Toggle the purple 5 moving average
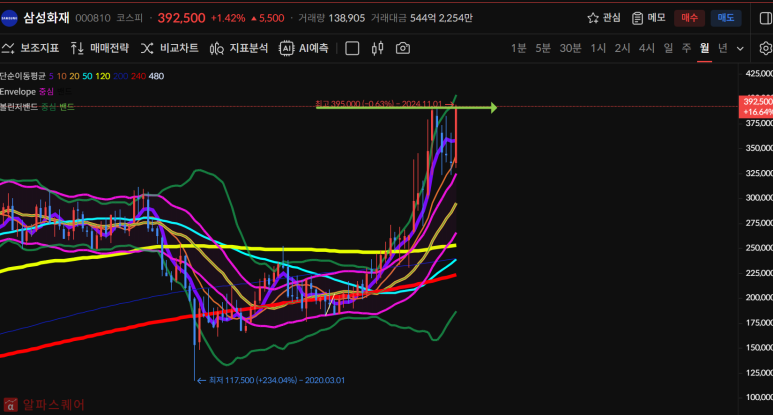The height and width of the screenshot is (415, 773). [51, 76]
